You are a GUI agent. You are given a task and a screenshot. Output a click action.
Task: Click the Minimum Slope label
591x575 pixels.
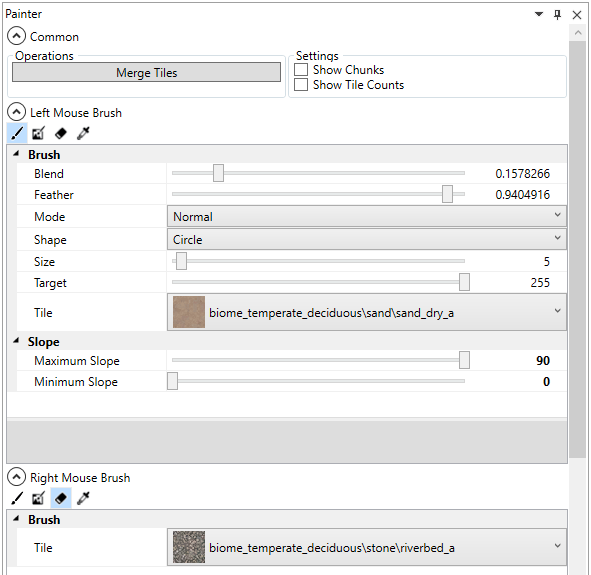tap(76, 382)
